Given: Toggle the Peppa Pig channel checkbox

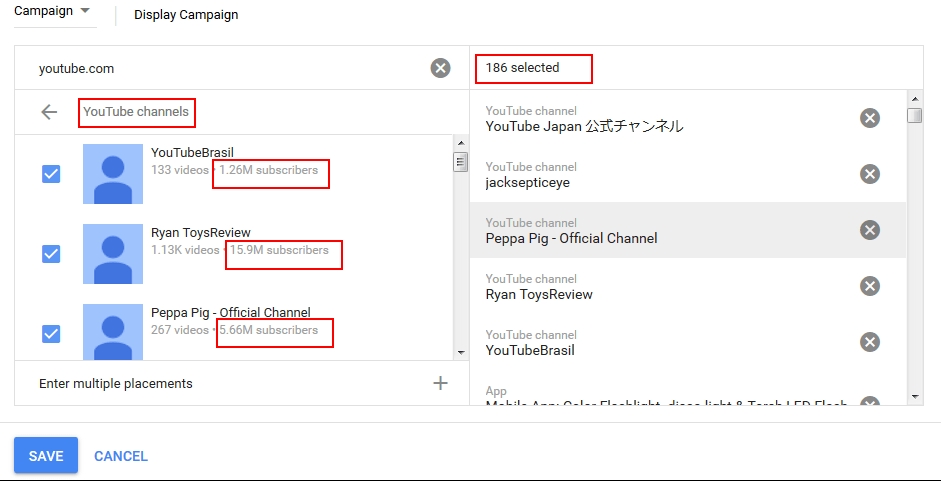Looking at the screenshot, I should (51, 334).
